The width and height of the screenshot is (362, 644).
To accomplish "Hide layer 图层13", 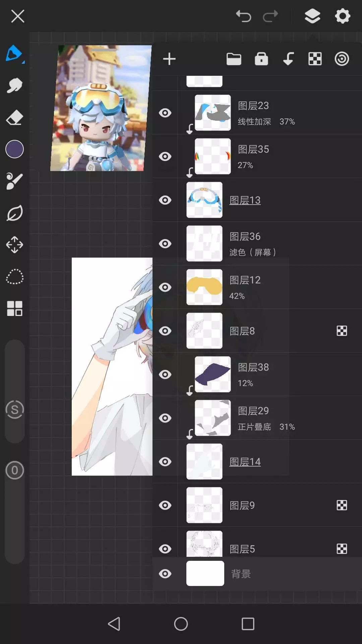I will (x=165, y=200).
